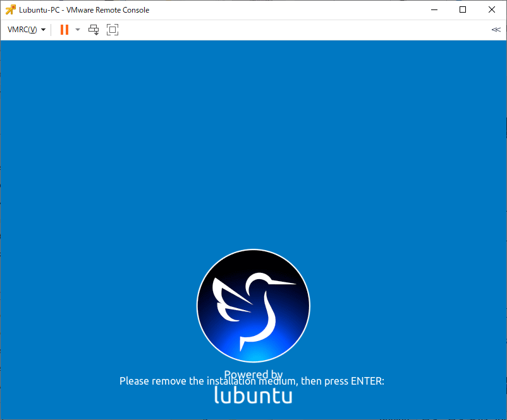Enter full screen mode
The image size is (507, 420).
(x=113, y=30)
